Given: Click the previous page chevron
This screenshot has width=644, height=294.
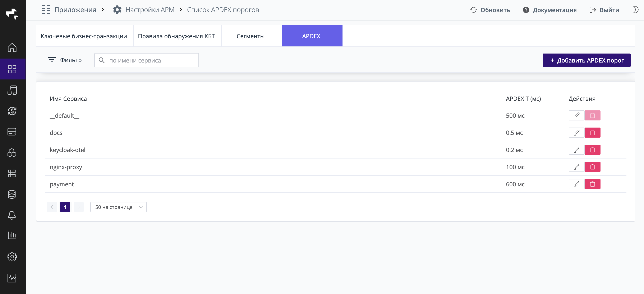Looking at the screenshot, I should click(52, 207).
